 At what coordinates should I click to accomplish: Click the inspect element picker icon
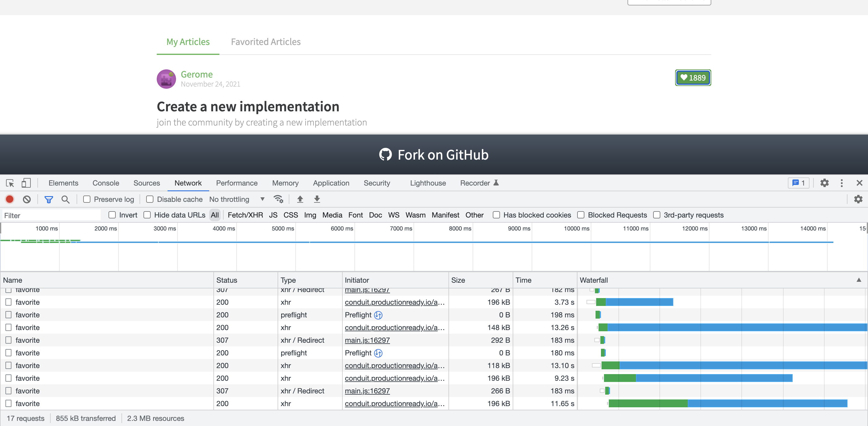tap(10, 183)
